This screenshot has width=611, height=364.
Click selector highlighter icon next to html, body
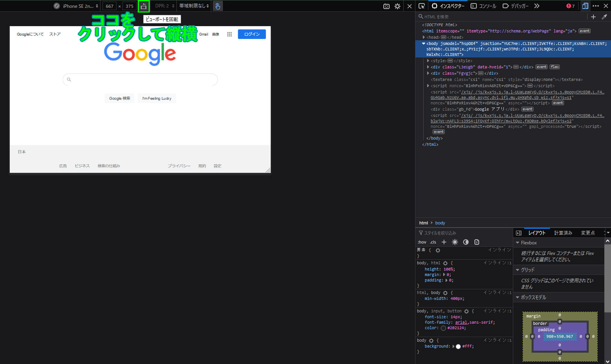coord(445,293)
